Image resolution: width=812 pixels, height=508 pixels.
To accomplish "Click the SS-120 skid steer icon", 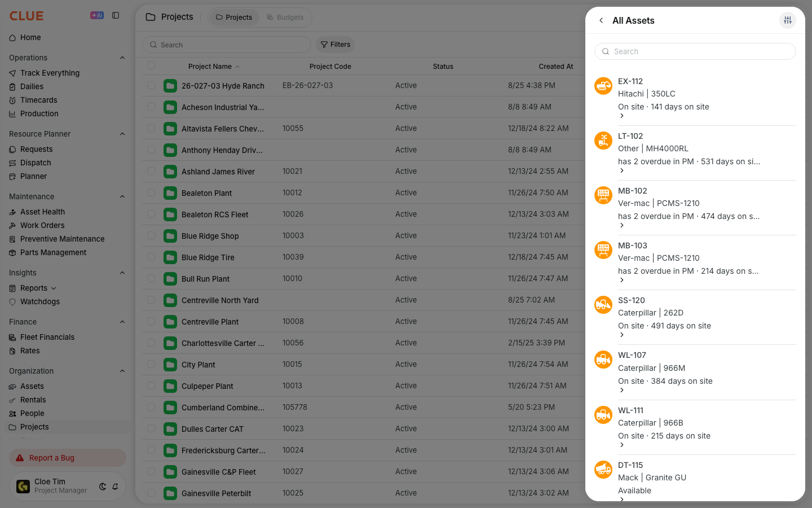I will pos(603,305).
